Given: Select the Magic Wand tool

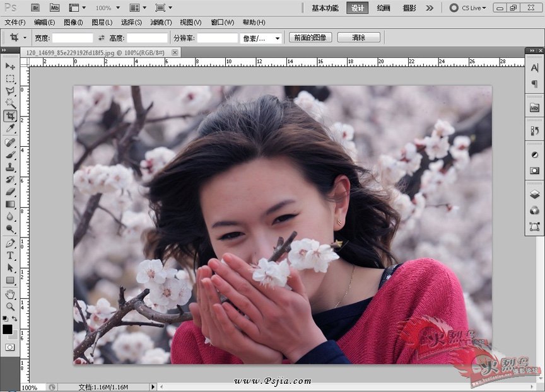Looking at the screenshot, I should tap(10, 103).
